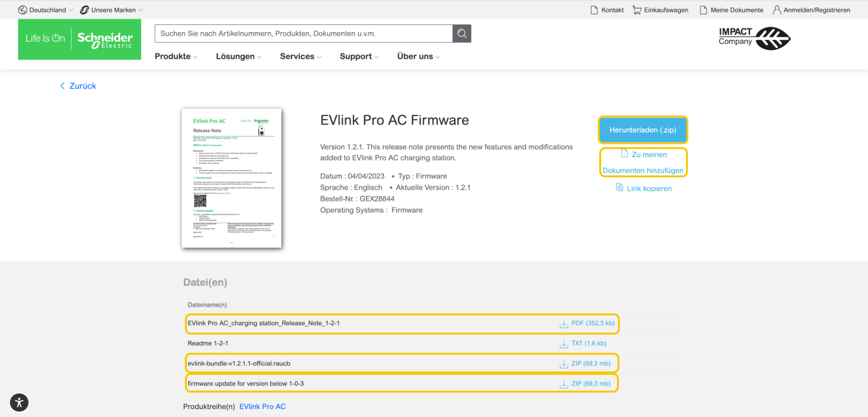Click download icon for the PDF release note
Viewport: 868px width, 417px height.
click(x=564, y=324)
